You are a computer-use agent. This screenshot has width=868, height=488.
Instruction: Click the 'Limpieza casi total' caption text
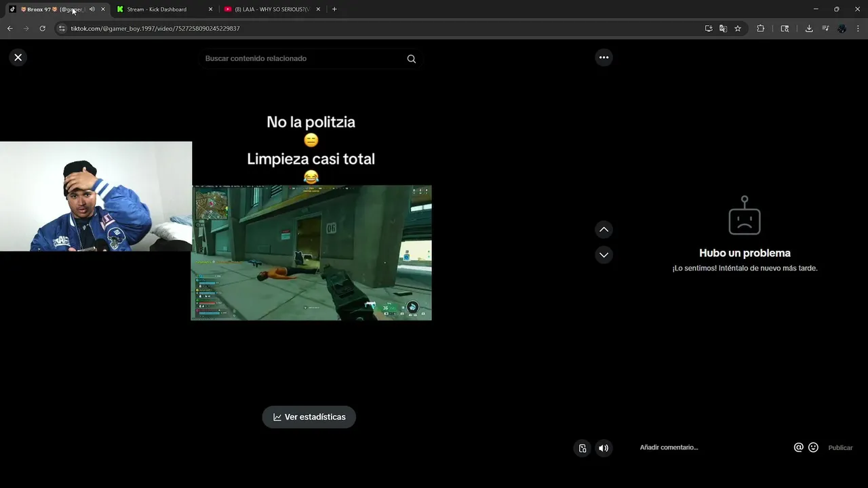(311, 159)
